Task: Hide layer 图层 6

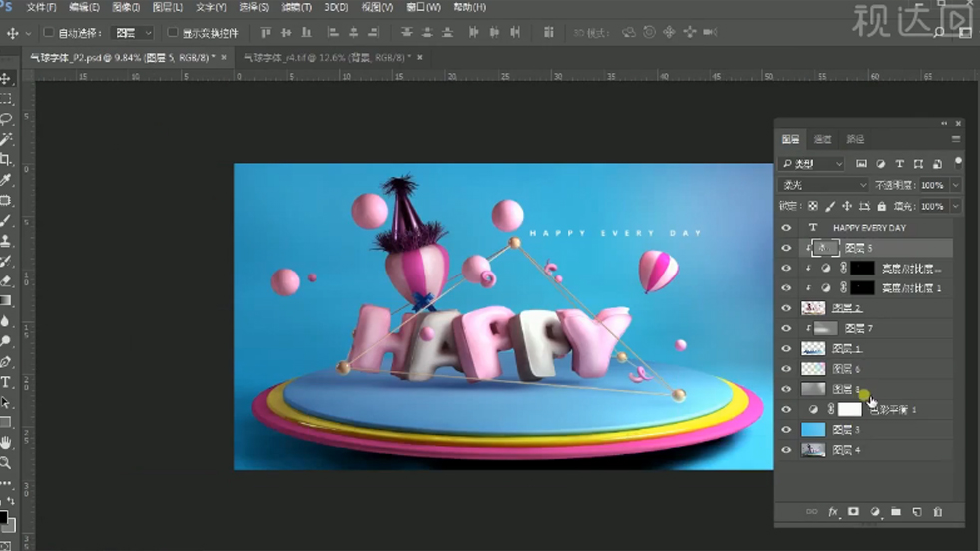Action: click(786, 369)
